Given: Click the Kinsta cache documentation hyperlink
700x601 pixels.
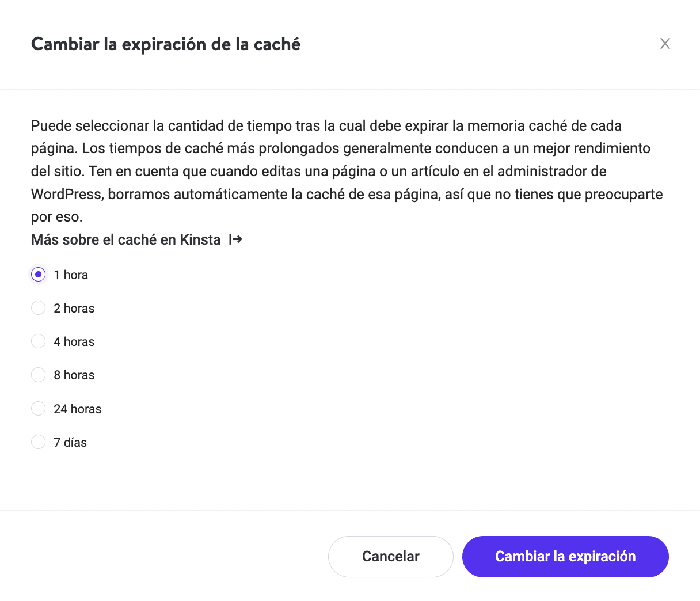Looking at the screenshot, I should tap(124, 239).
